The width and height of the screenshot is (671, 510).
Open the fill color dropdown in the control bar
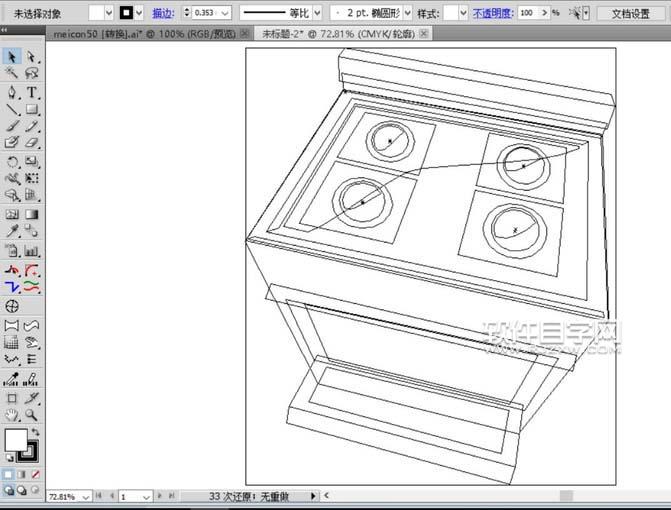(x=109, y=13)
